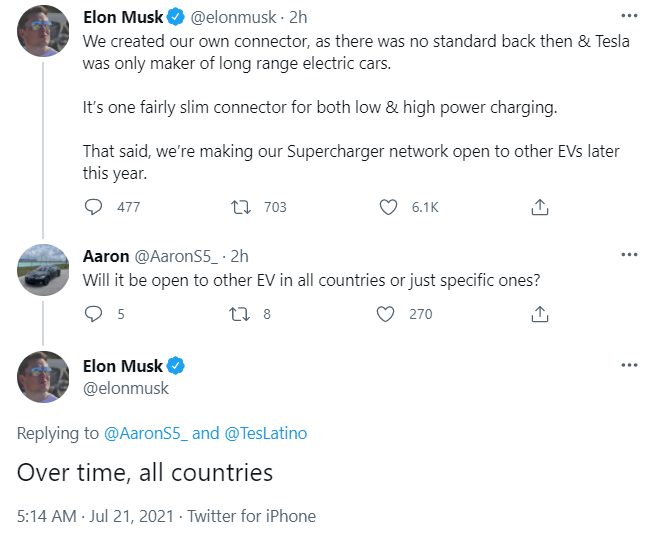Open the @TesLatino mention link

266,433
